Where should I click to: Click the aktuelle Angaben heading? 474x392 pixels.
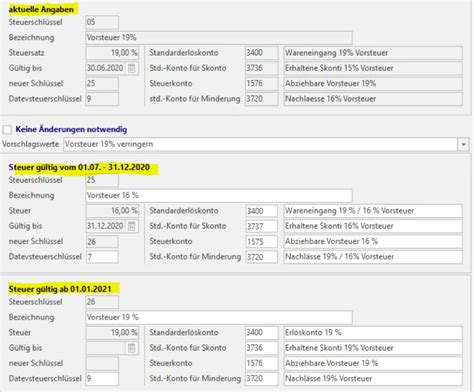tap(41, 9)
